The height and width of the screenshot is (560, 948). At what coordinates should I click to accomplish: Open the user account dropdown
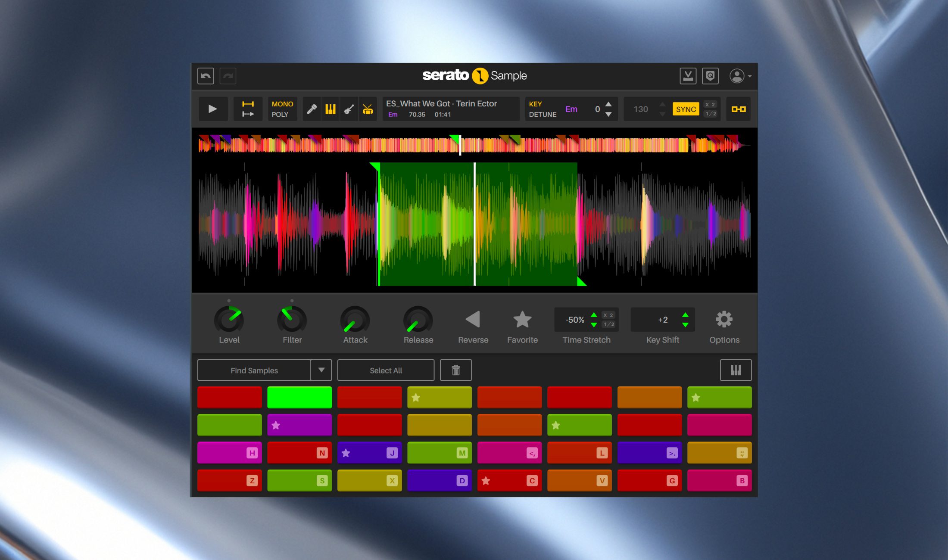[740, 76]
